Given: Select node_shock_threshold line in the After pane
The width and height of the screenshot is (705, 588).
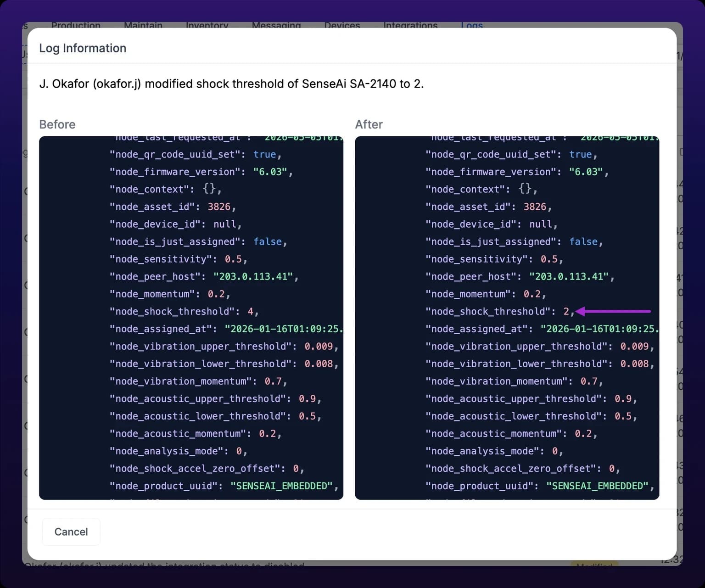Looking at the screenshot, I should coord(500,312).
